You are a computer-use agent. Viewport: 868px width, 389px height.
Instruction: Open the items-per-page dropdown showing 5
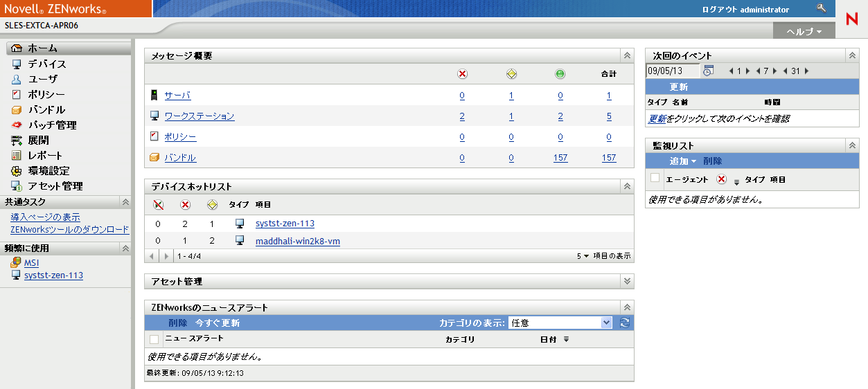(583, 255)
